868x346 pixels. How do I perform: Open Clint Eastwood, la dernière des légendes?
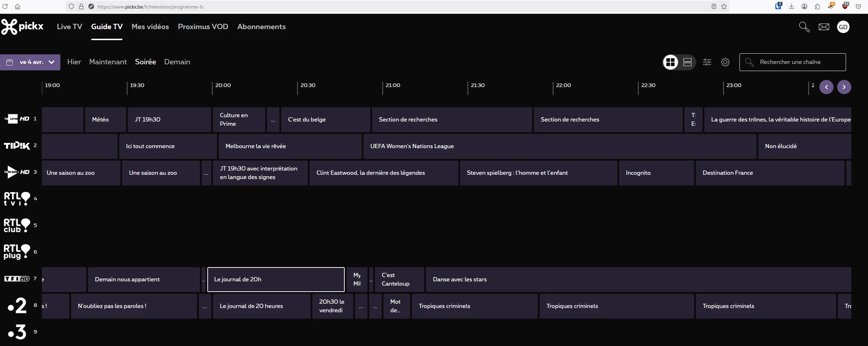(384, 173)
